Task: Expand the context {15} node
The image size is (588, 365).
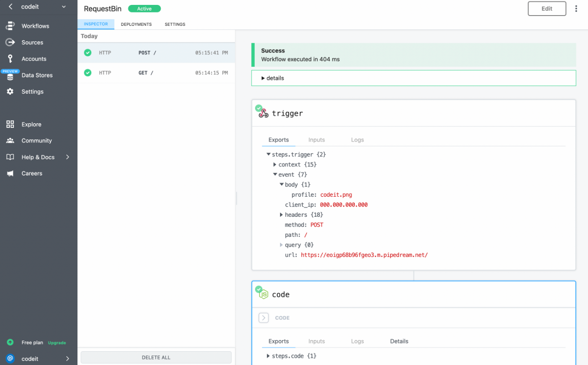Action: 275,165
